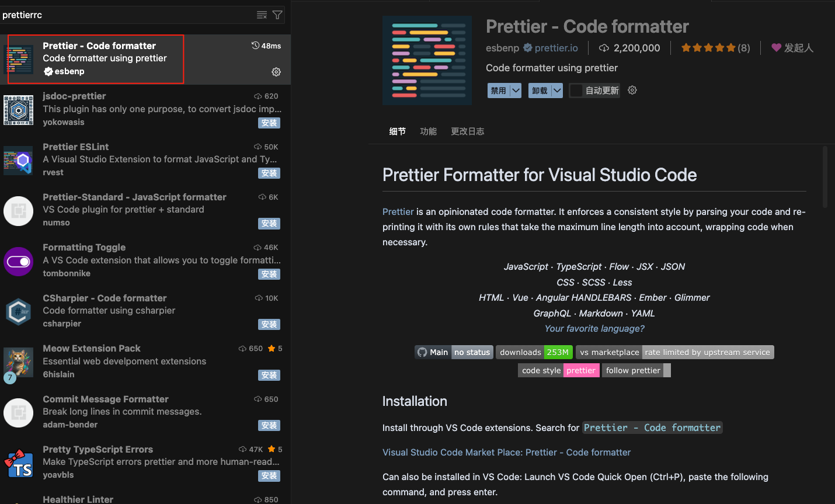Click the CSharpier extension icon
This screenshot has height=504, width=835.
click(x=19, y=311)
